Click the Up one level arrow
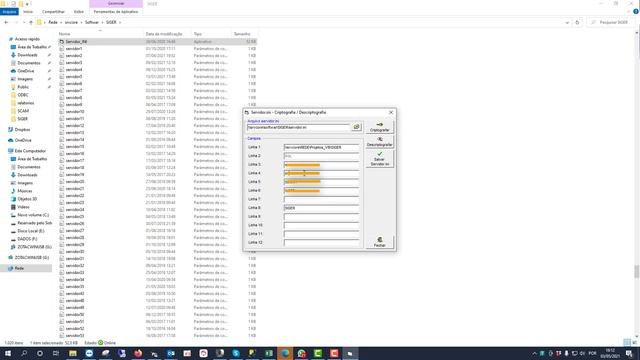Viewport: 640px width, 360px height. point(31,22)
